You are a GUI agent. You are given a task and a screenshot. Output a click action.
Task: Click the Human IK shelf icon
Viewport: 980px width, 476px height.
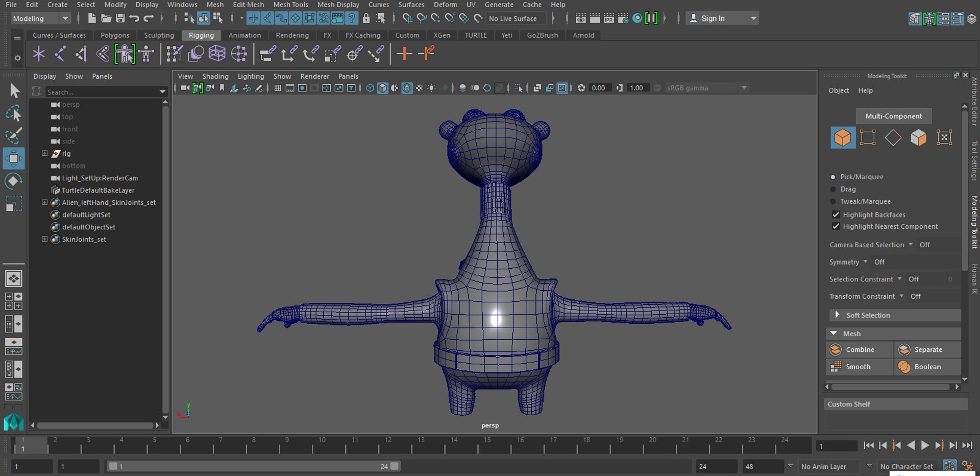pyautogui.click(x=146, y=54)
